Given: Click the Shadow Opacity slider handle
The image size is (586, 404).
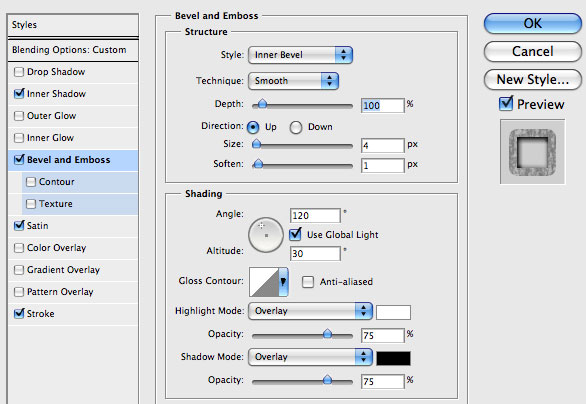Looking at the screenshot, I should coord(327,380).
